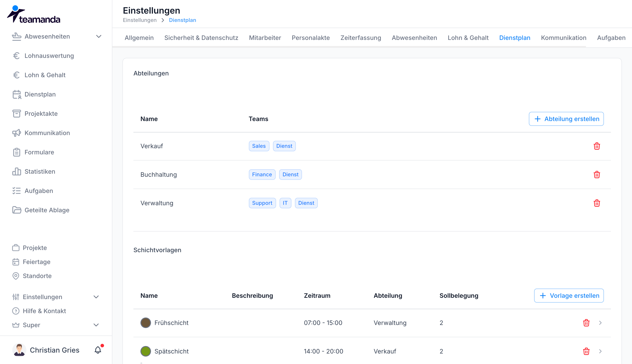Click the Standorte map pin icon
The image size is (632, 364).
[16, 276]
